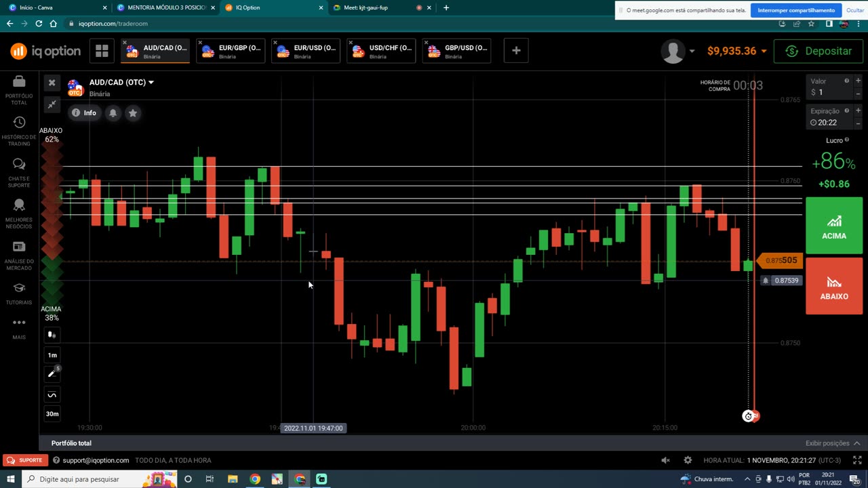Increase Expiração with the plus stepper
Image resolution: width=868 pixels, height=488 pixels.
coord(858,110)
